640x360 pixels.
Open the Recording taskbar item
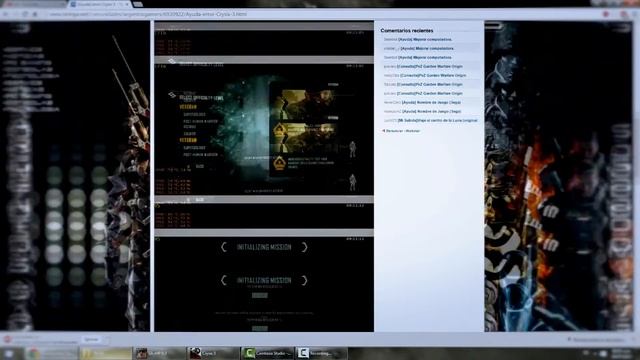(321, 353)
